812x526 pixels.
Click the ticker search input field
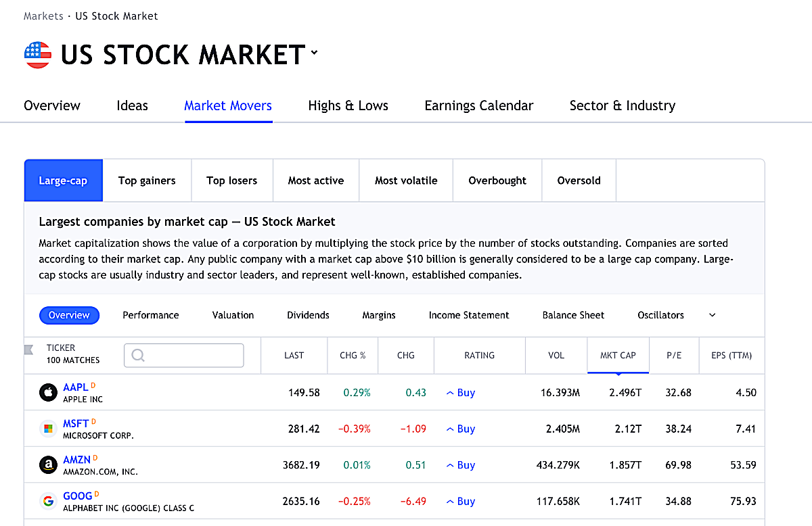tap(183, 355)
